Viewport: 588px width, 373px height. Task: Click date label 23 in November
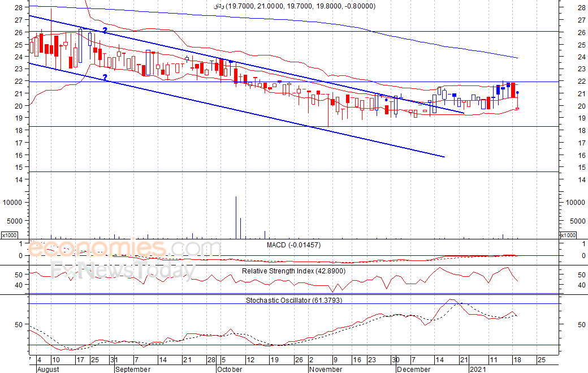pos(371,360)
